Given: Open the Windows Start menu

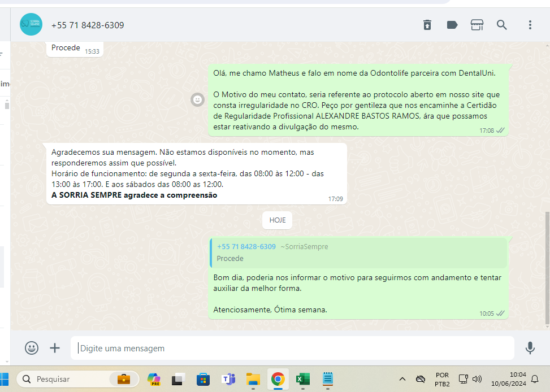Looking at the screenshot, I should pyautogui.click(x=4, y=379).
